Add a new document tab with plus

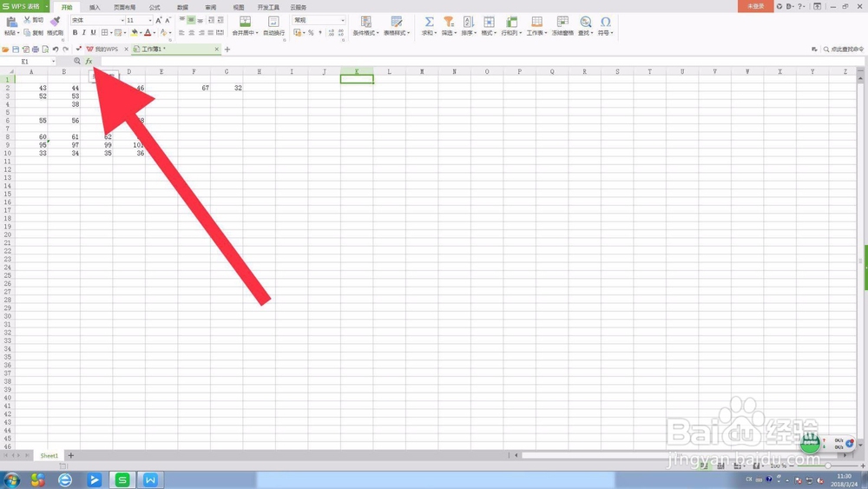click(227, 50)
